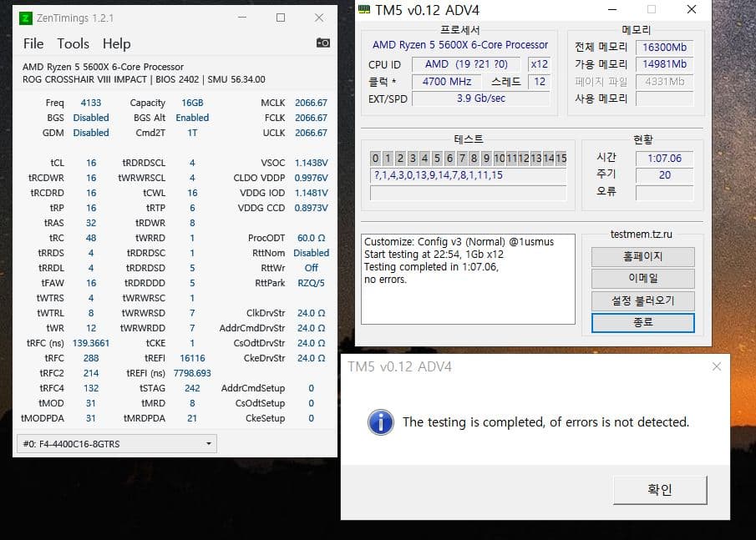This screenshot has height=540, width=756.
Task: Close the TM5 main window
Action: pyautogui.click(x=692, y=10)
